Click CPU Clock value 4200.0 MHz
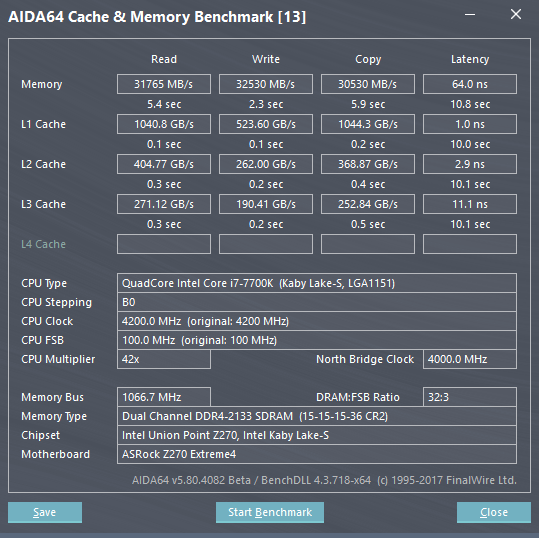The height and width of the screenshot is (538, 539). pyautogui.click(x=317, y=321)
